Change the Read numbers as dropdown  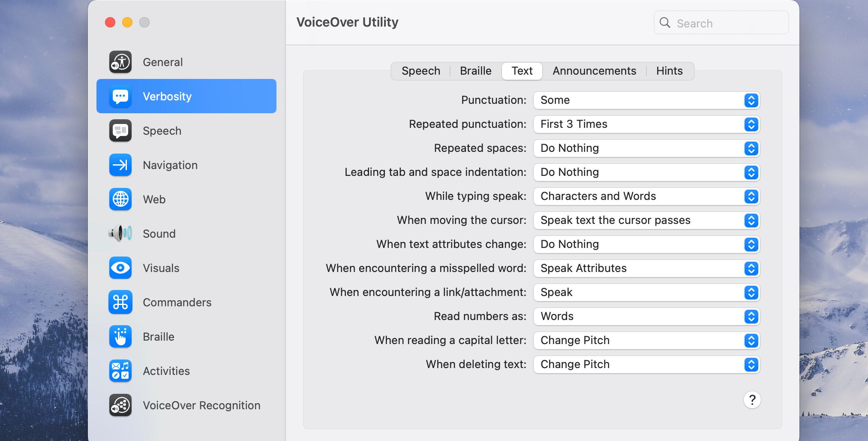tap(646, 317)
